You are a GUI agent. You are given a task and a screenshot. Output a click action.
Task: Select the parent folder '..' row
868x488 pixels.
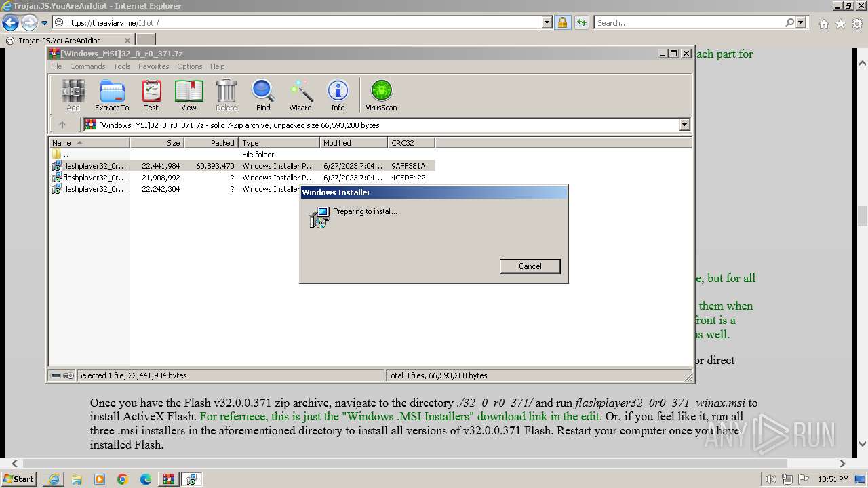[242, 155]
